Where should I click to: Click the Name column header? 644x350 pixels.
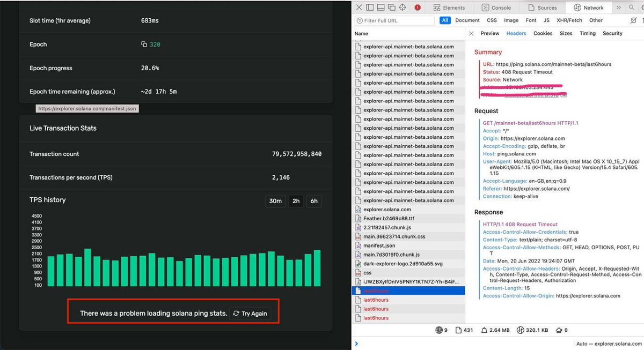coord(408,33)
